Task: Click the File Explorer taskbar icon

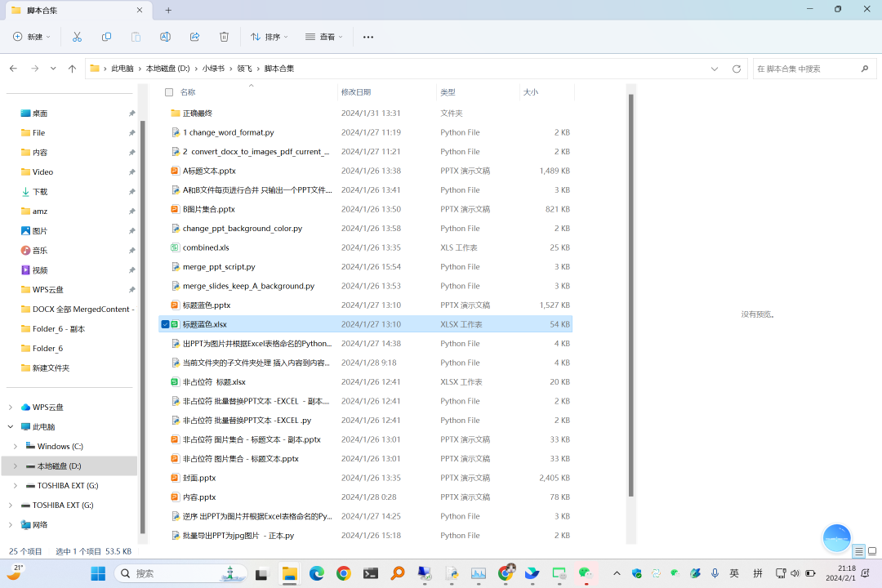Action: (x=290, y=573)
